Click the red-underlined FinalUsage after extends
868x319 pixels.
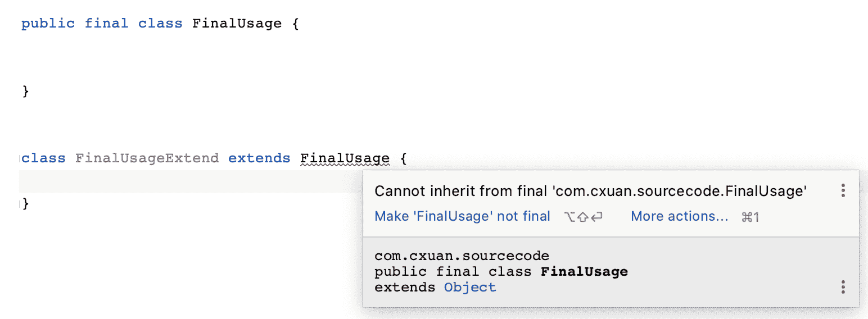[x=345, y=158]
